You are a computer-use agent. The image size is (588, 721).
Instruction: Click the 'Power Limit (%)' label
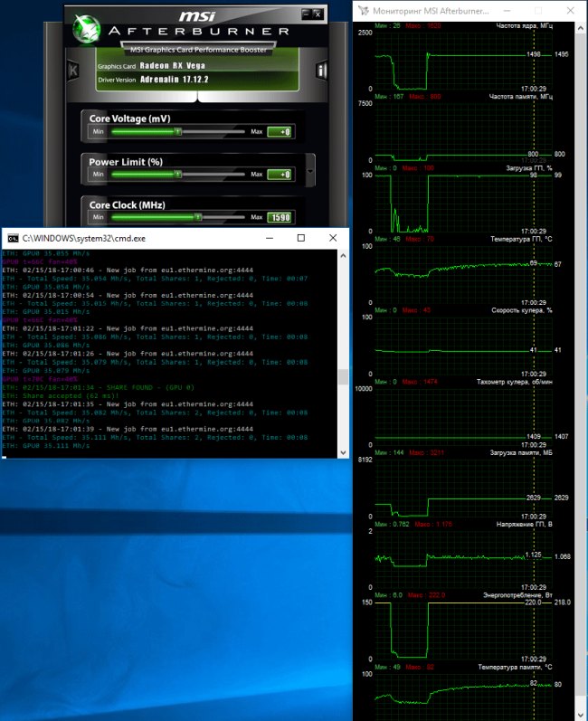[126, 162]
